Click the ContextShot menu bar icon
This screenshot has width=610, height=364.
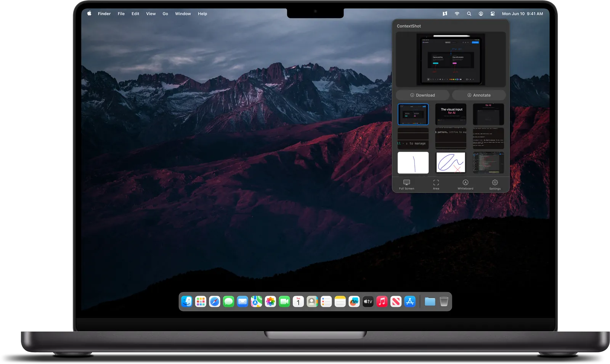pyautogui.click(x=445, y=14)
